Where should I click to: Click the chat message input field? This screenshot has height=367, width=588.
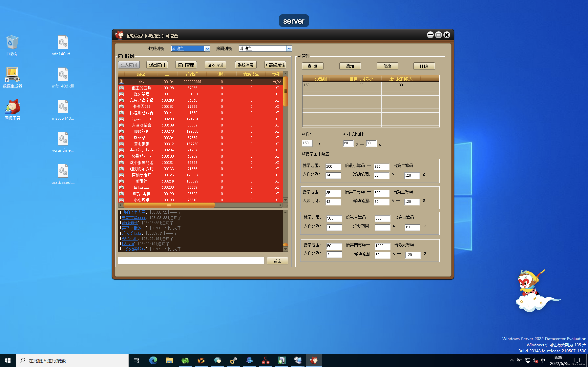191,261
